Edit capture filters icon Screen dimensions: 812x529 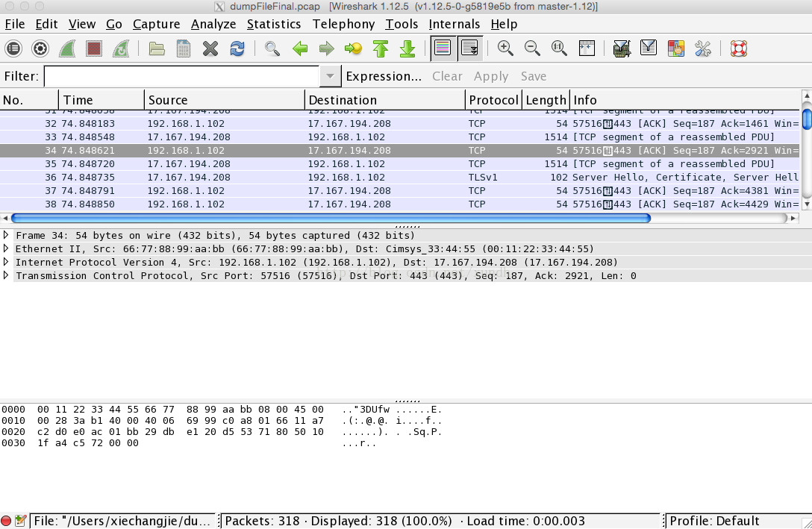(x=622, y=48)
